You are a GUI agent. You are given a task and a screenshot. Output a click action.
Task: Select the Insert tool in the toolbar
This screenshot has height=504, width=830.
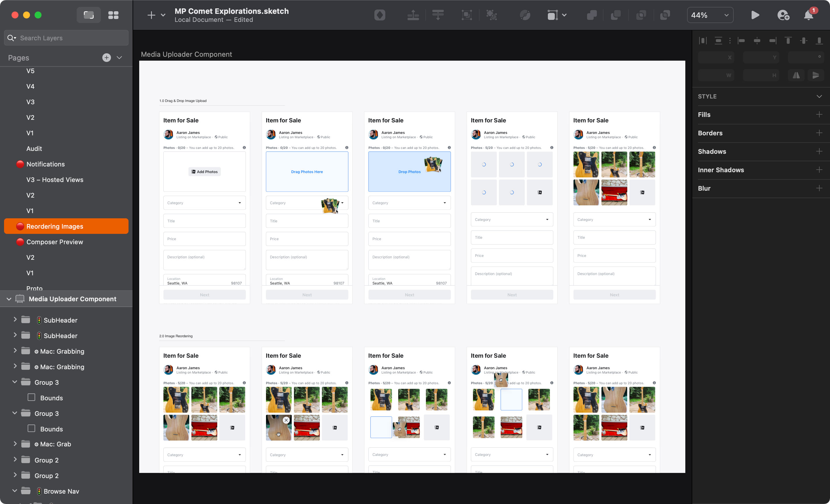tap(151, 15)
